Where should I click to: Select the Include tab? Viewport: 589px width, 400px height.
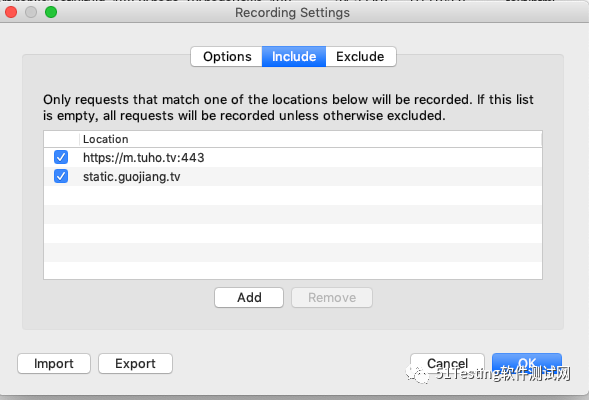294,57
